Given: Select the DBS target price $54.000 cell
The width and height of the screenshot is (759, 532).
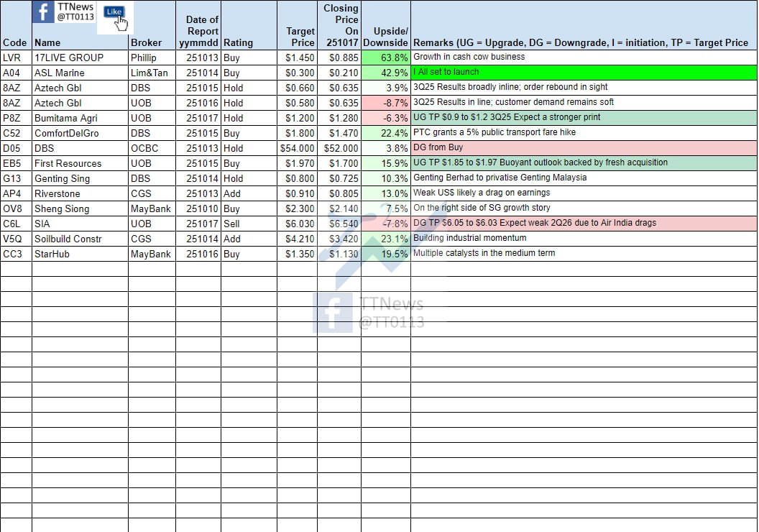Looking at the screenshot, I should tap(297, 148).
